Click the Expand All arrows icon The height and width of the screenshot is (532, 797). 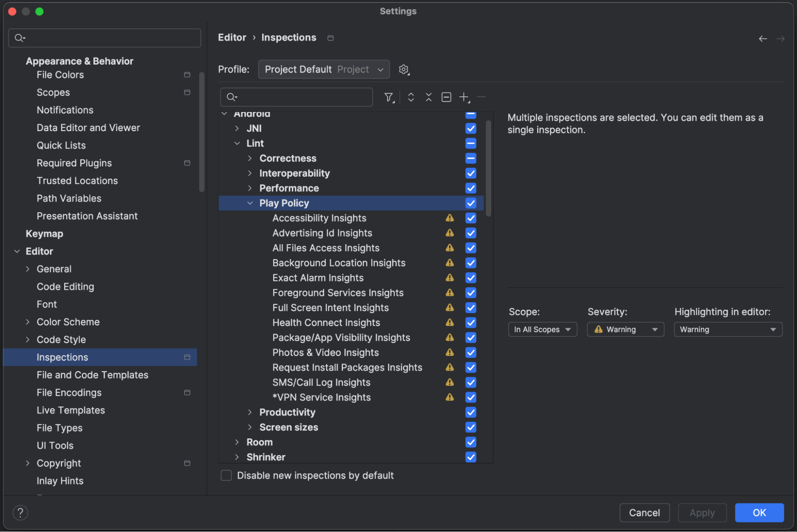click(411, 97)
